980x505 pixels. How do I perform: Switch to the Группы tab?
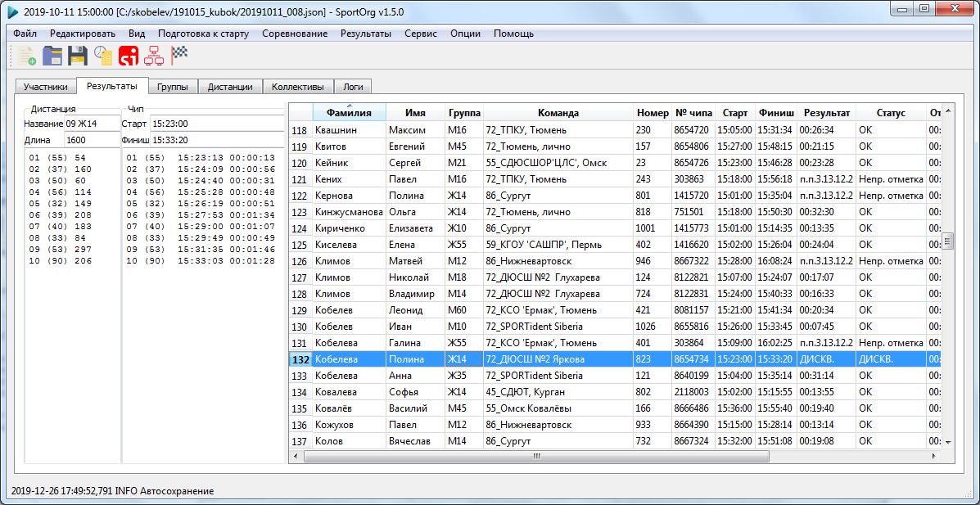point(173,87)
